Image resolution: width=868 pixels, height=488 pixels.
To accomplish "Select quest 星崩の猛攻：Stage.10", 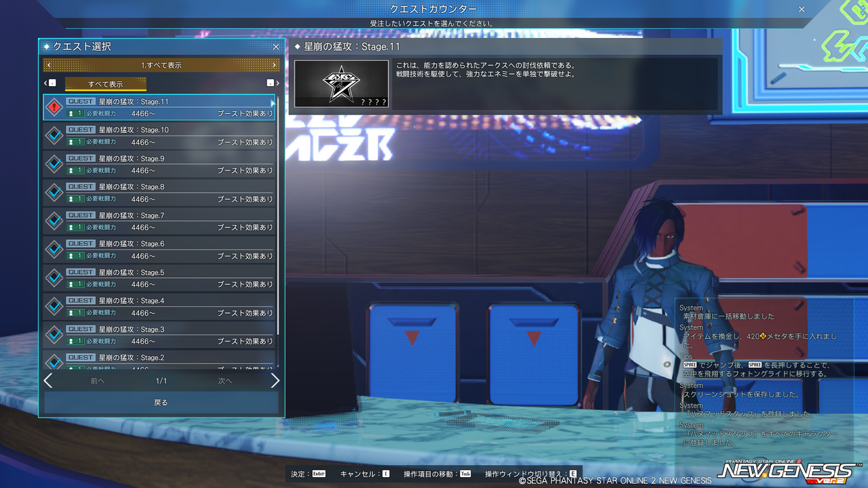I will point(159,136).
